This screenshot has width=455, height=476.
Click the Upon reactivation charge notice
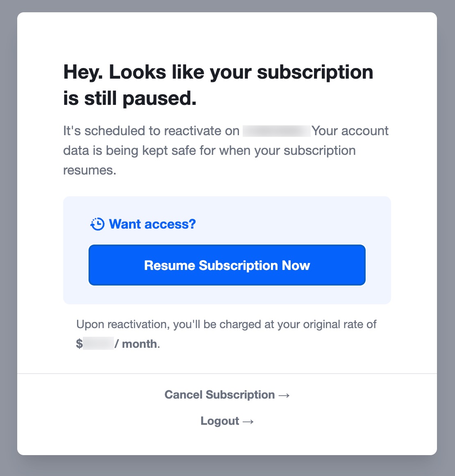point(226,324)
